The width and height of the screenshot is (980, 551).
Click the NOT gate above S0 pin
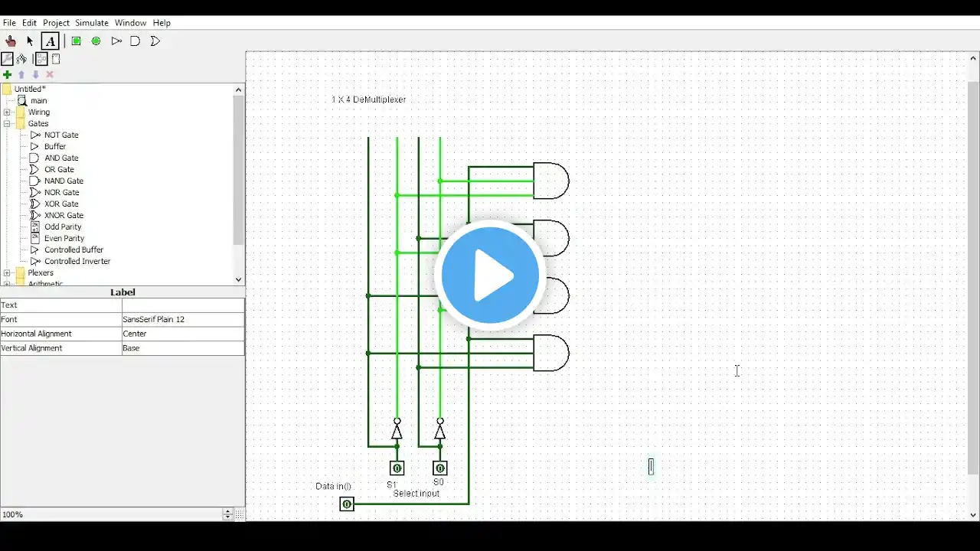439,430
